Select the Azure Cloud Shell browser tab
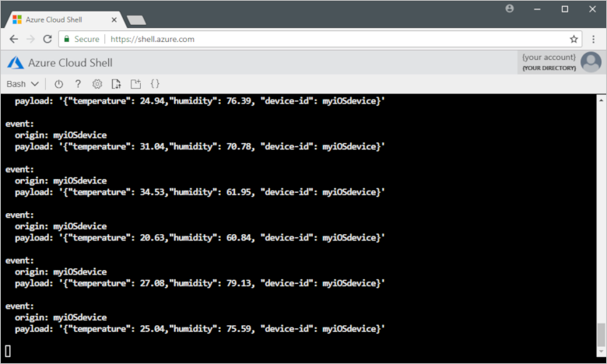The image size is (607, 364). point(64,19)
